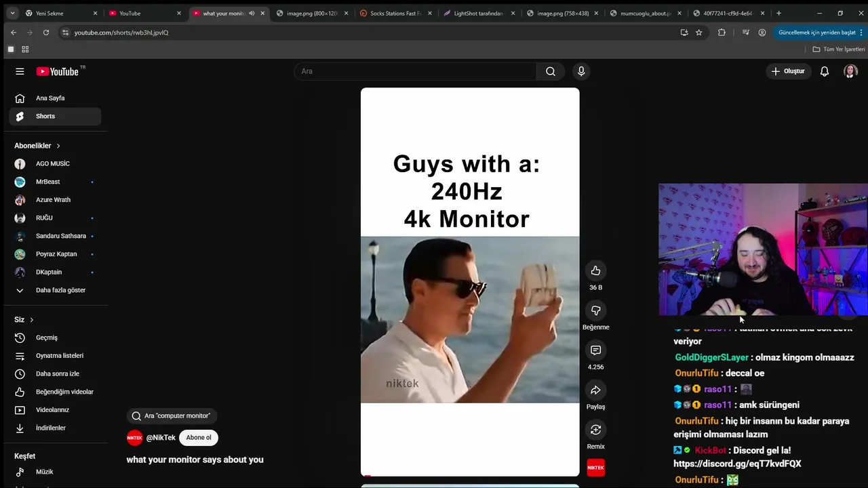Open Beğendiğim videolar

click(55, 392)
